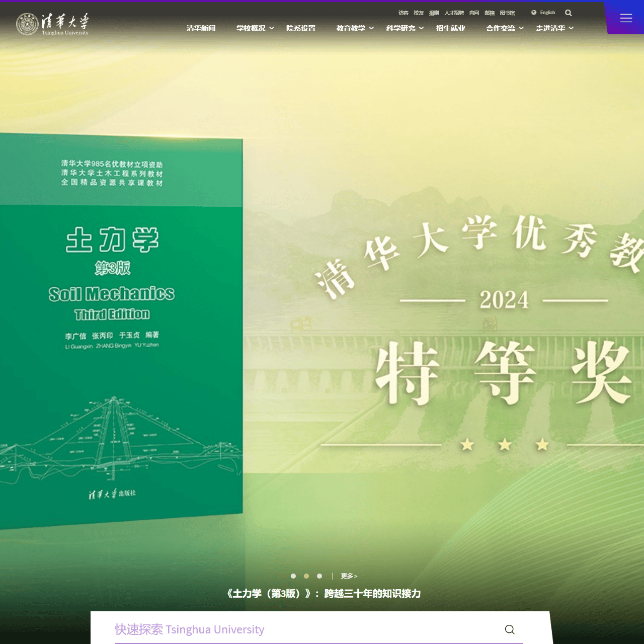
Task: Open 科学研究 menu item
Action: [x=400, y=28]
